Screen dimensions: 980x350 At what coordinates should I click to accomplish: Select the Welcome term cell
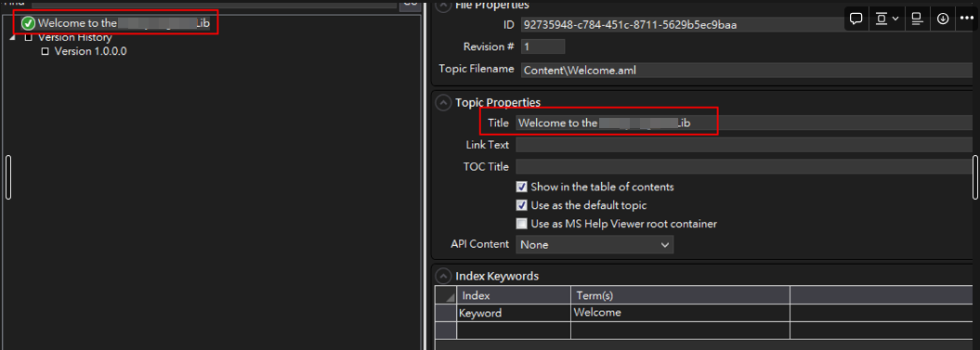click(x=680, y=313)
